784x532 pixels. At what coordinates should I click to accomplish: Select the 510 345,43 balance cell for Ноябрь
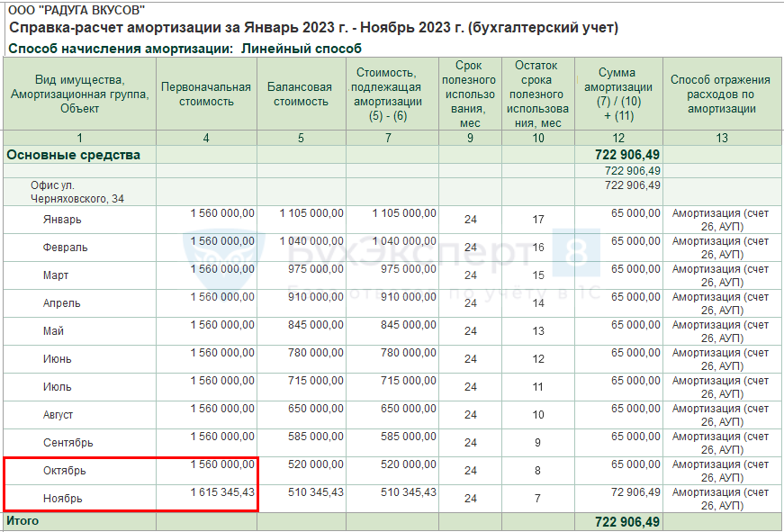tap(311, 492)
